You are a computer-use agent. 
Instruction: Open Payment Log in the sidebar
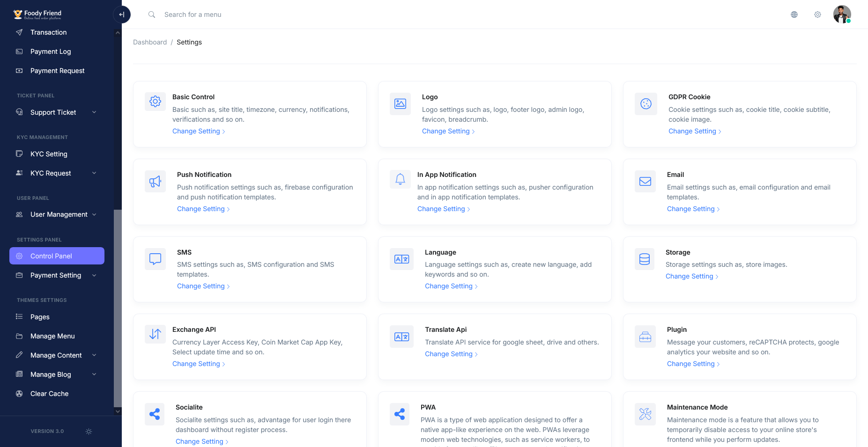tap(57, 51)
